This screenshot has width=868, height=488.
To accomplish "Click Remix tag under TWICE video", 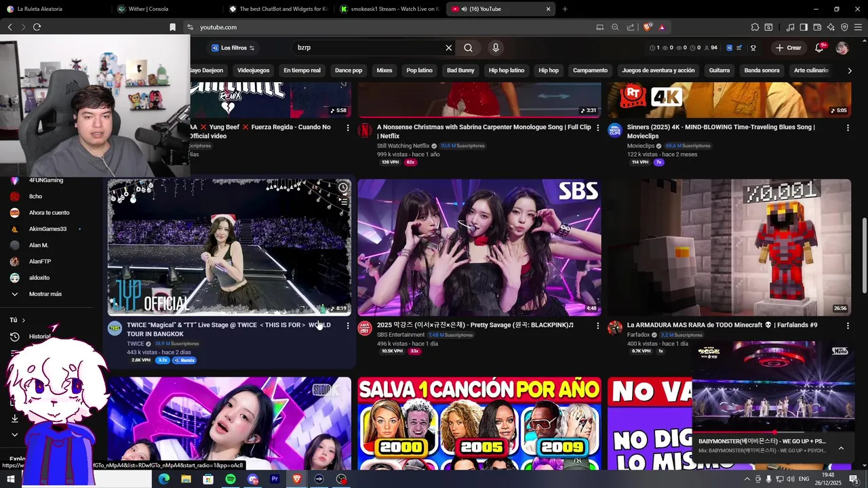I will 184,361.
